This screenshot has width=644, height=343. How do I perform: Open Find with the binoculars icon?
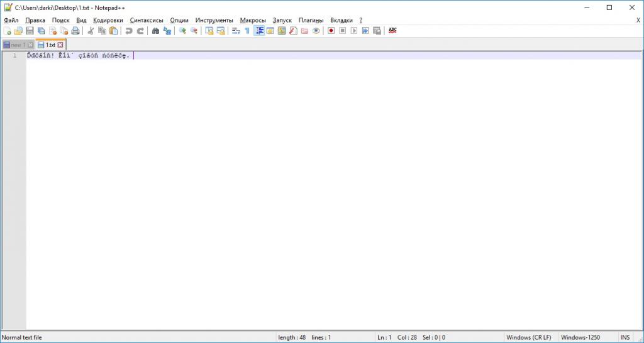(x=156, y=31)
